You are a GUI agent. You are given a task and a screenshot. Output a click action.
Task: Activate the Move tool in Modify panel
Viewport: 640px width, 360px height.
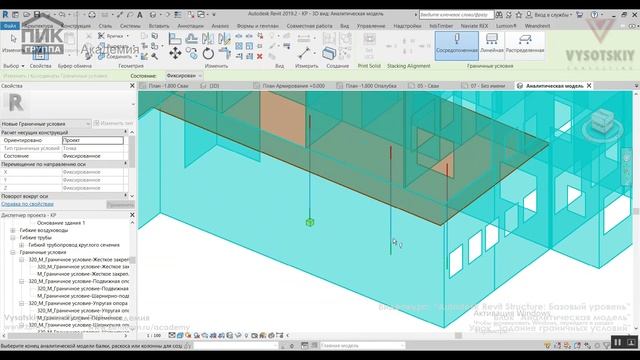click(176, 53)
